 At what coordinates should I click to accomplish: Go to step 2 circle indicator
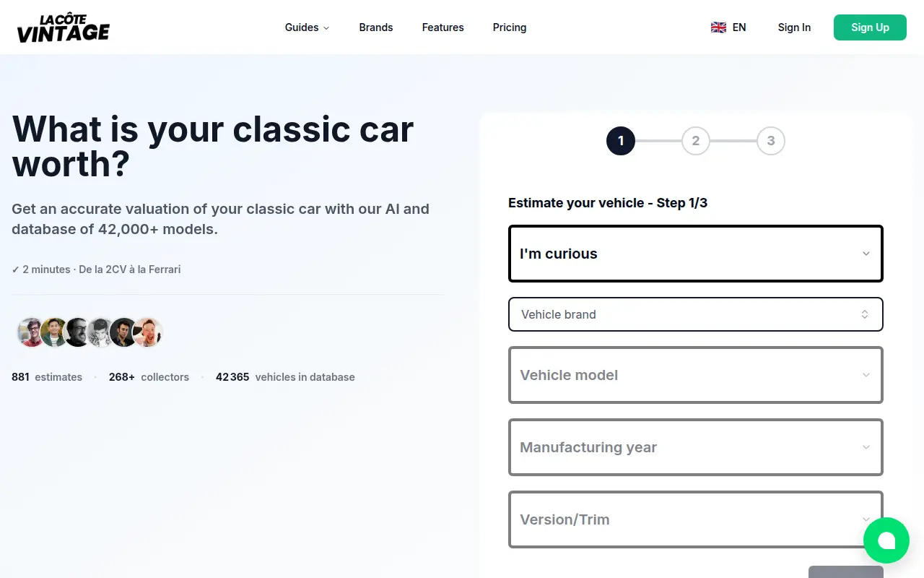click(696, 141)
